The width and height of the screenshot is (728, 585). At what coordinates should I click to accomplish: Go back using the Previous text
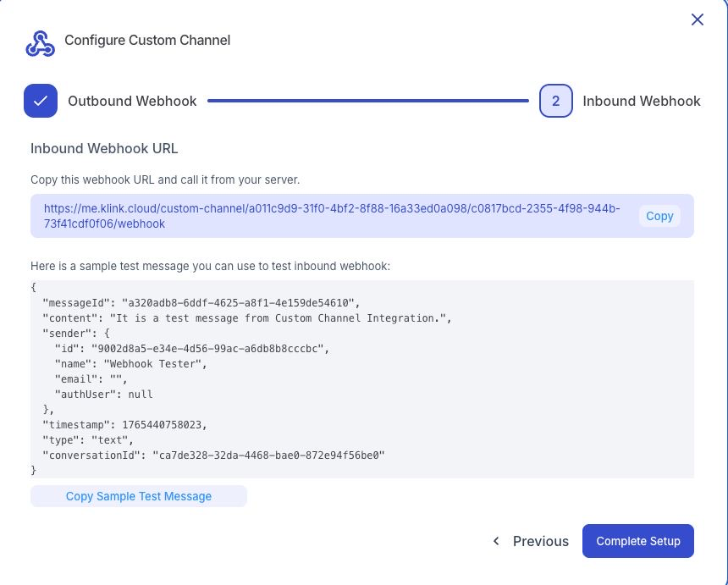pyautogui.click(x=540, y=541)
